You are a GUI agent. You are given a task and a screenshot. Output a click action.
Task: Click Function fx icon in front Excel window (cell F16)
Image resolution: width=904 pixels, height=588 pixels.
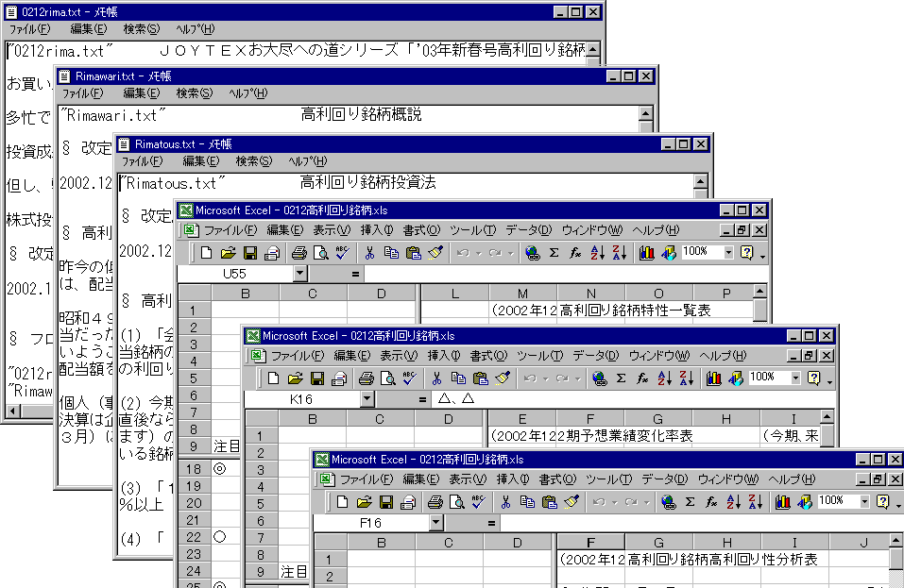coord(711,502)
